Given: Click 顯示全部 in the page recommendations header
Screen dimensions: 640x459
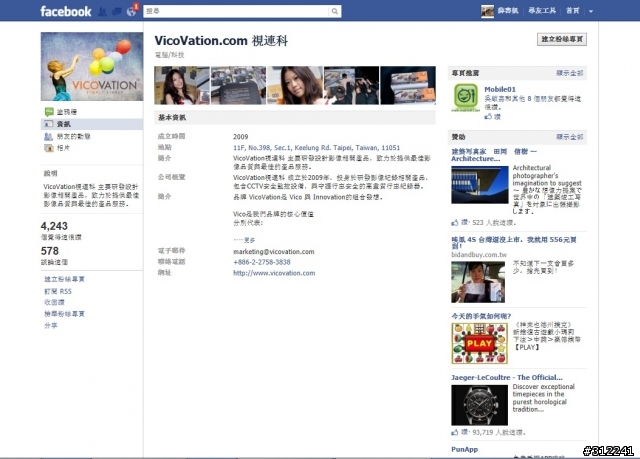Looking at the screenshot, I should pyautogui.click(x=570, y=73).
